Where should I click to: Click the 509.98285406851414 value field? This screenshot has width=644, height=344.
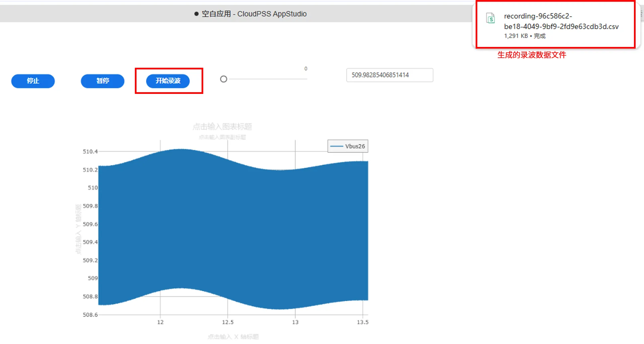[x=390, y=75]
